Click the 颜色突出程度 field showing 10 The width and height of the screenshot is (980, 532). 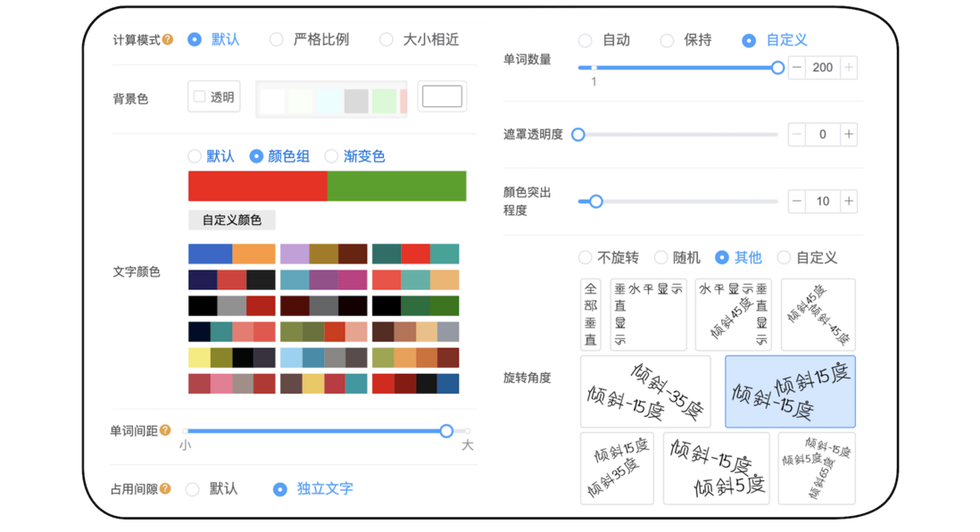point(823,201)
